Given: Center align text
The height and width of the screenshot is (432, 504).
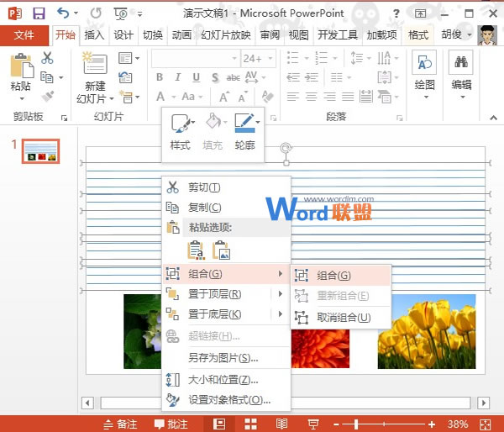Looking at the screenshot, I should 311,96.
